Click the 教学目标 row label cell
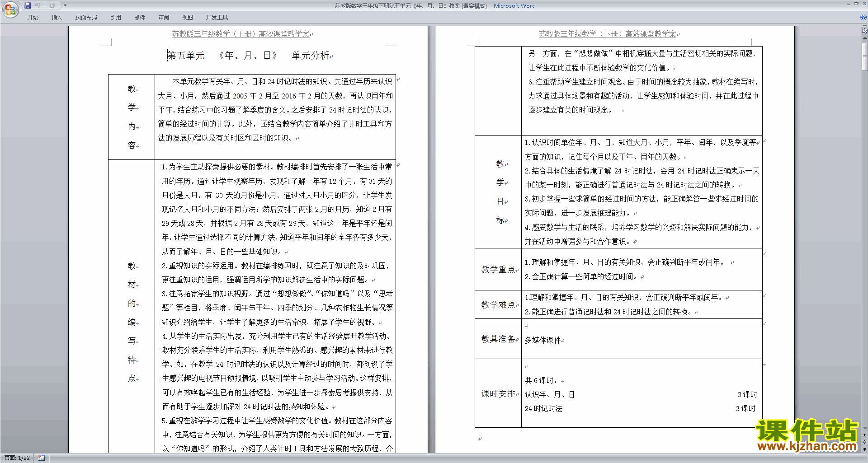This screenshot has height=463, width=868. pos(498,192)
